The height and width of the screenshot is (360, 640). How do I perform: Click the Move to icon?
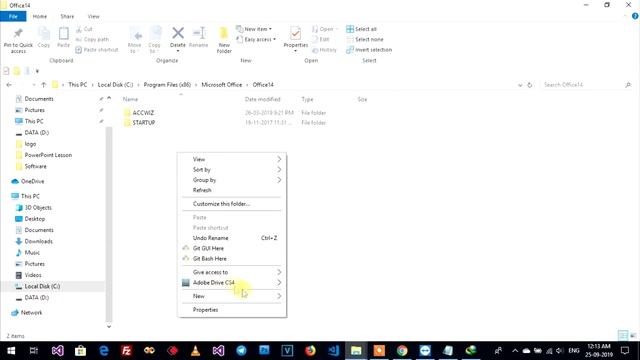[x=135, y=34]
